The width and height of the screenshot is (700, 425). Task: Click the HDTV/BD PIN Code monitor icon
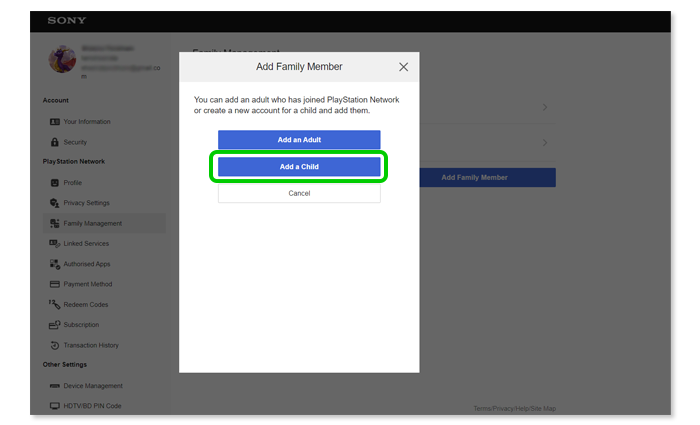(x=54, y=406)
